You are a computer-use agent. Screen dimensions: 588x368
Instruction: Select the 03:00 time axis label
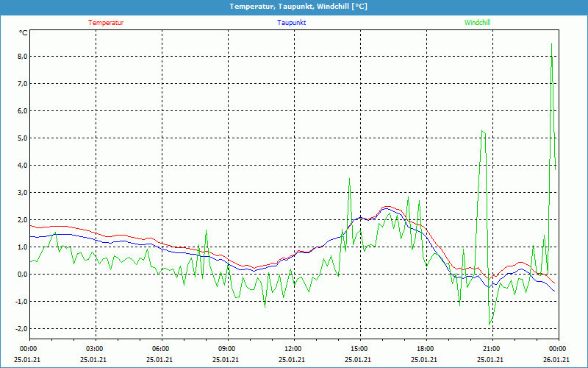[95, 349]
